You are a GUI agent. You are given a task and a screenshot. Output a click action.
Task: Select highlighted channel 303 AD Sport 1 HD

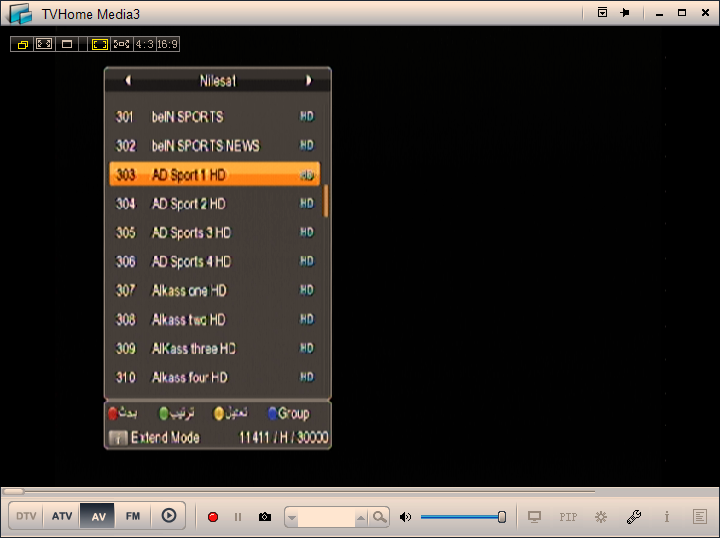(214, 174)
